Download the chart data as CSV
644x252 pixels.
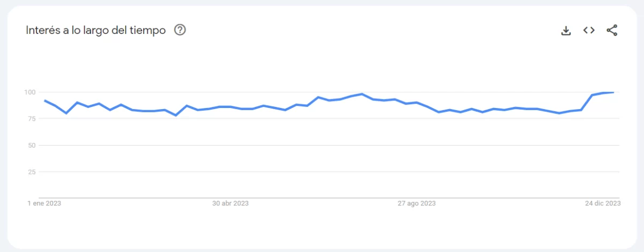click(x=566, y=31)
